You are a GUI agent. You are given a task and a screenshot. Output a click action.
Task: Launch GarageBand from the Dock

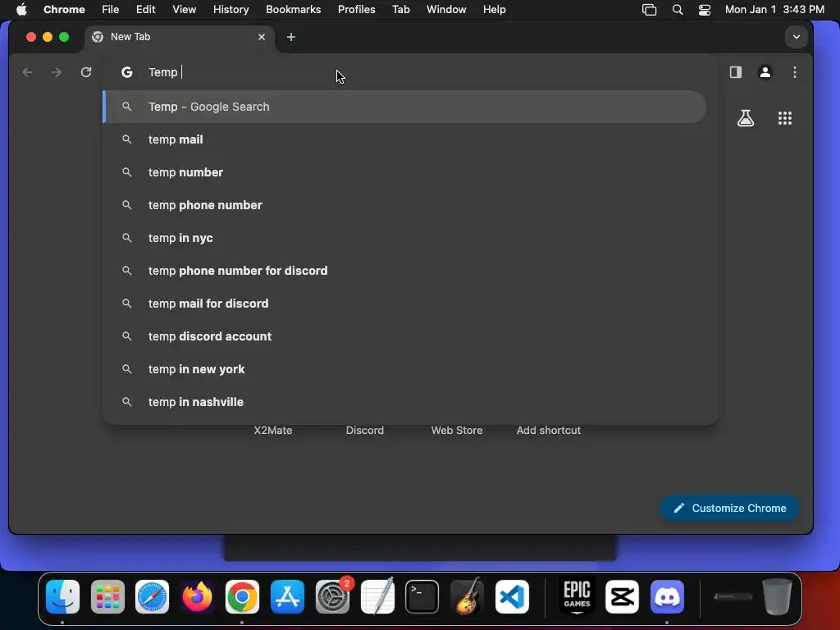click(x=467, y=596)
